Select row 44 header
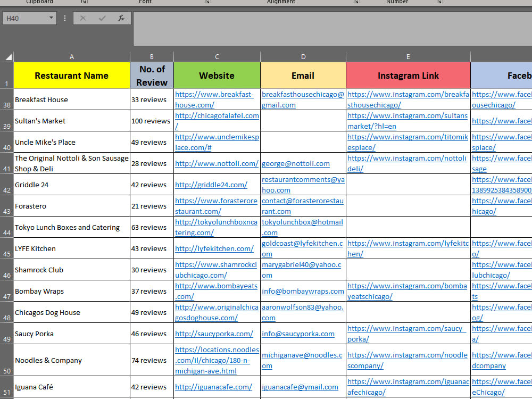The image size is (532, 399). tap(7, 227)
